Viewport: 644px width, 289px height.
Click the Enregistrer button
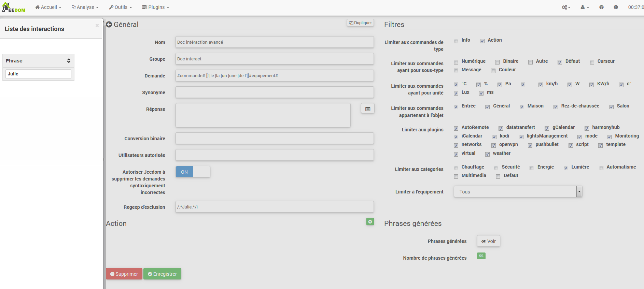click(x=162, y=274)
